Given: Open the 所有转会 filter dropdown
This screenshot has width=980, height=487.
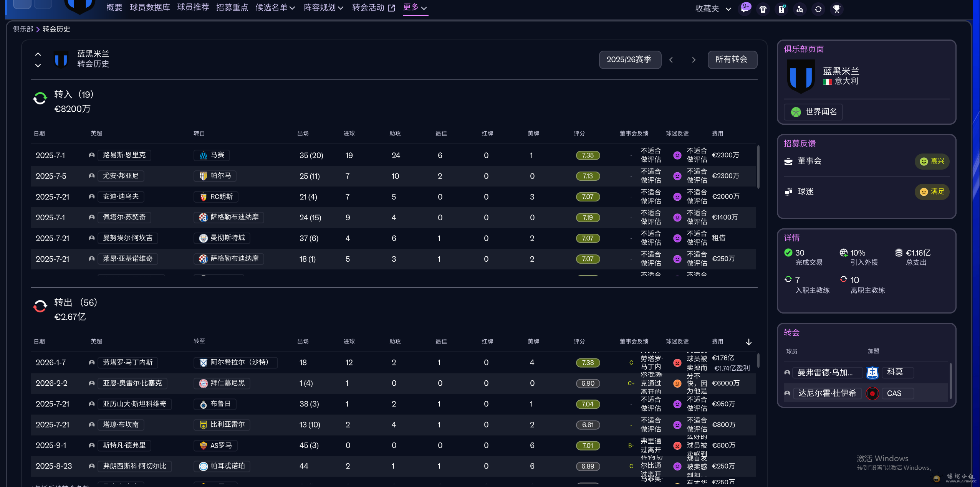Looking at the screenshot, I should (x=732, y=59).
